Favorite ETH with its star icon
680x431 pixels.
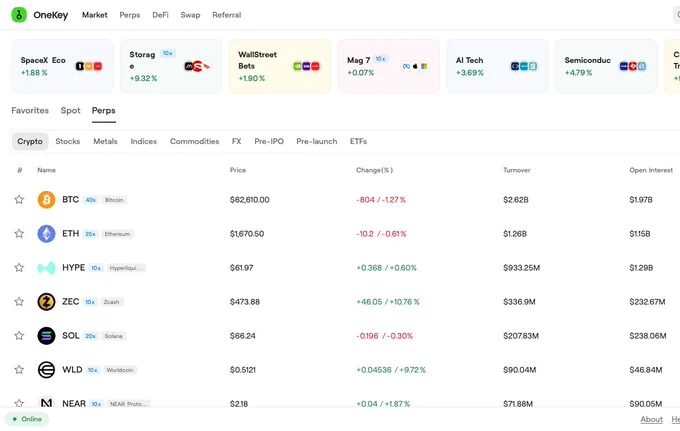pos(19,234)
